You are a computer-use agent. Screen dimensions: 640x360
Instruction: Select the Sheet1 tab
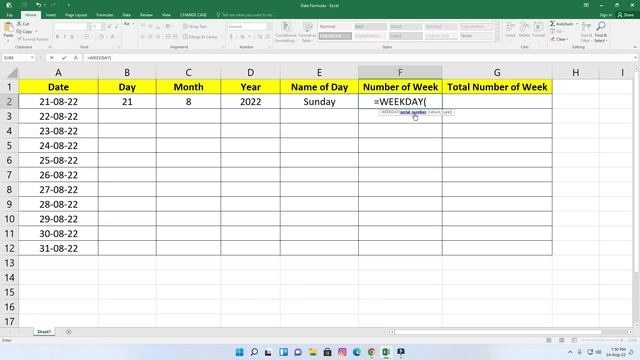pos(44,332)
